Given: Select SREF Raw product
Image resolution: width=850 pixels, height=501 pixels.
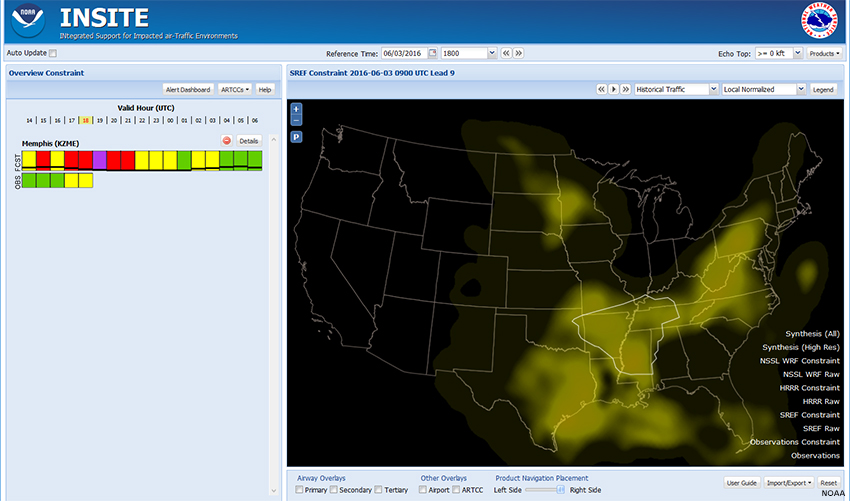Looking at the screenshot, I should coord(821,429).
